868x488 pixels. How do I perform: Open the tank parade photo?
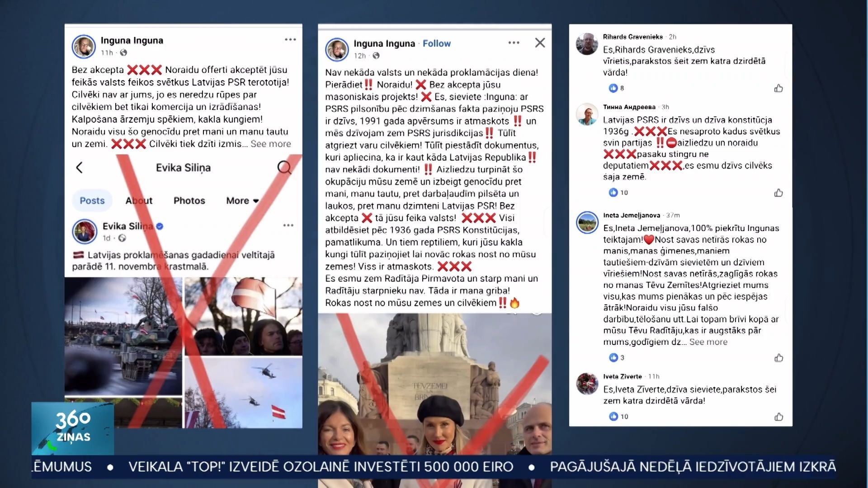123,336
